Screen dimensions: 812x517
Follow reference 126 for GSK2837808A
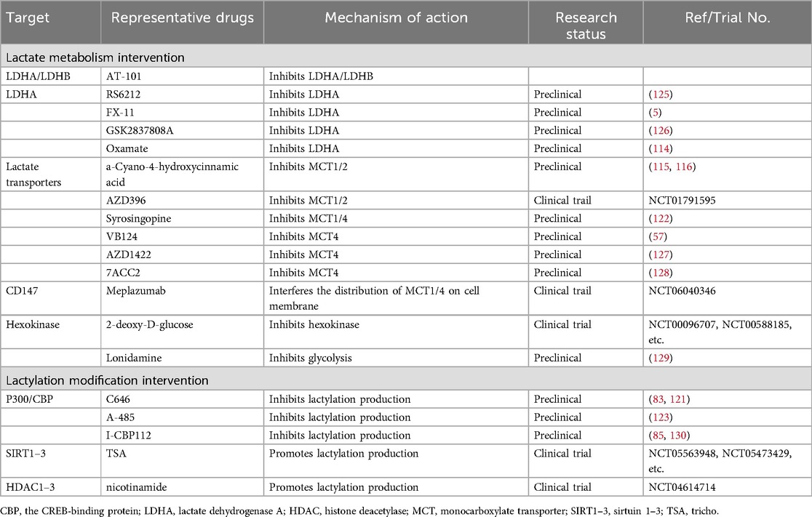point(661,130)
